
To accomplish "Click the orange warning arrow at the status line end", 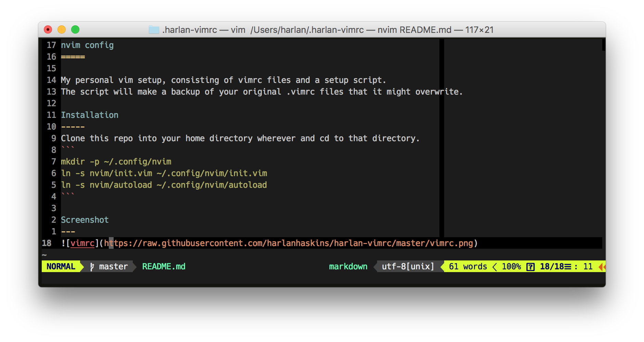I will tap(602, 267).
